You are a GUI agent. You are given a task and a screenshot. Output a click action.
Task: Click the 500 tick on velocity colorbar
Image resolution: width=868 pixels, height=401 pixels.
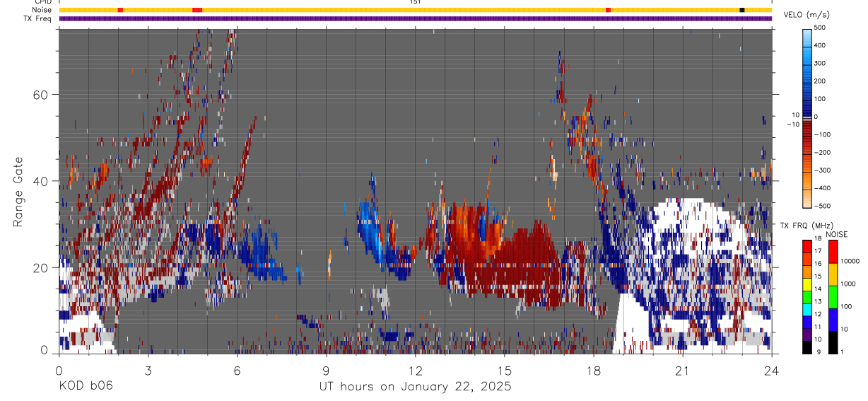coord(819,28)
